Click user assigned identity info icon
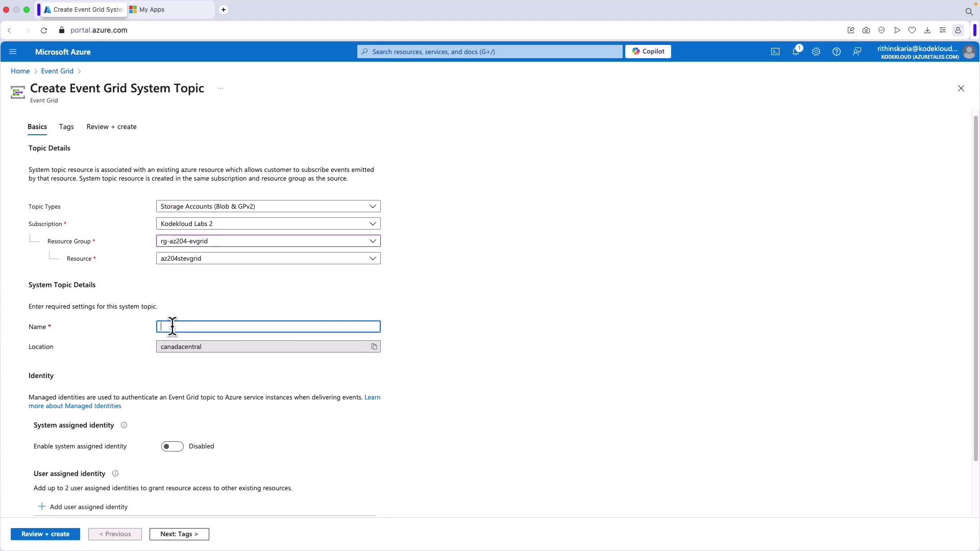980x551 pixels. pyautogui.click(x=115, y=474)
